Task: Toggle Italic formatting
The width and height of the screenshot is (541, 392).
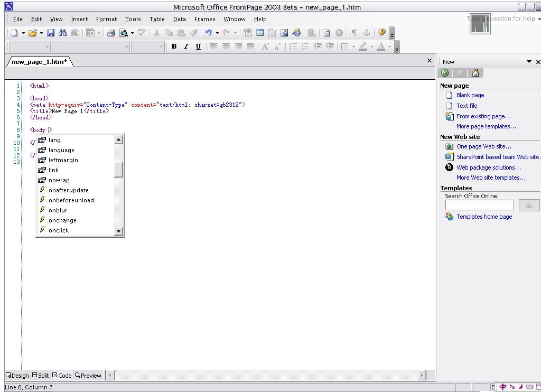Action: coord(186,46)
